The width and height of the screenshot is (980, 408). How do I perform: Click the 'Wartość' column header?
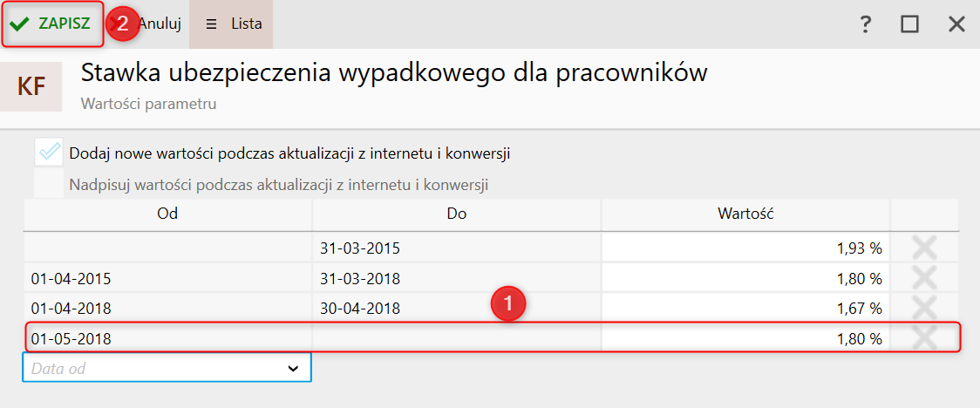pos(745,214)
